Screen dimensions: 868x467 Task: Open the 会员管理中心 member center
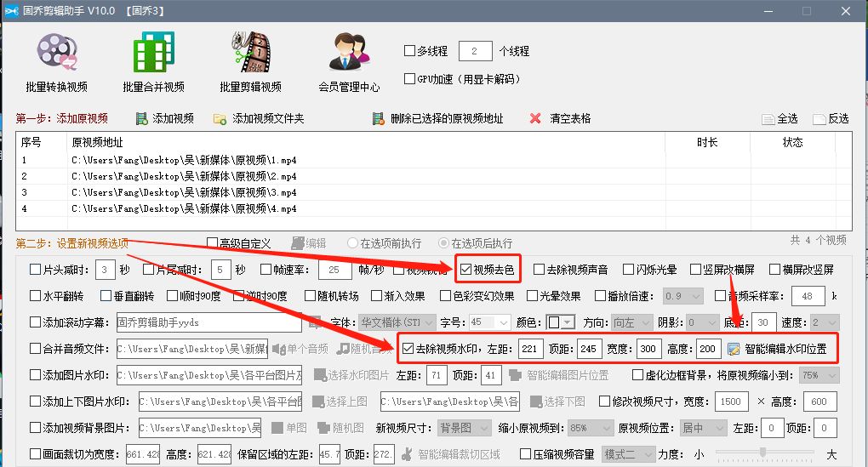[349, 63]
